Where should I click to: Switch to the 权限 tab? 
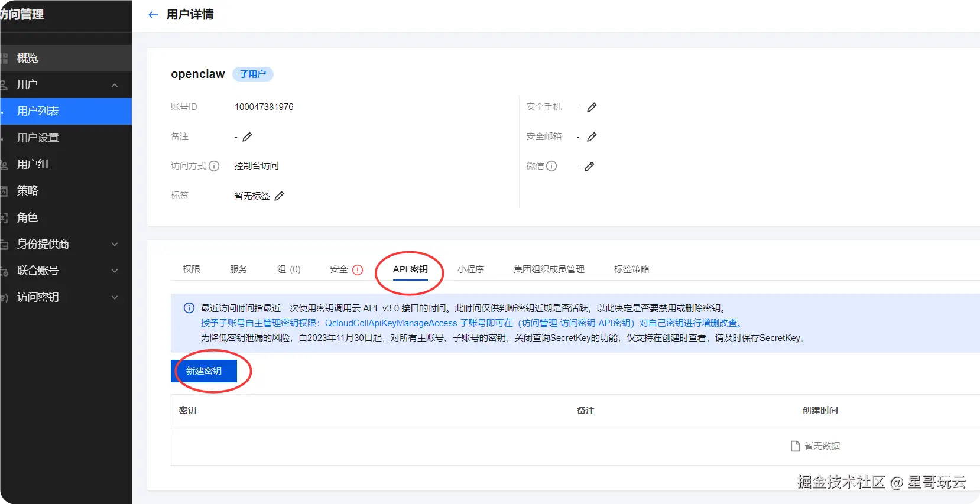pos(192,269)
